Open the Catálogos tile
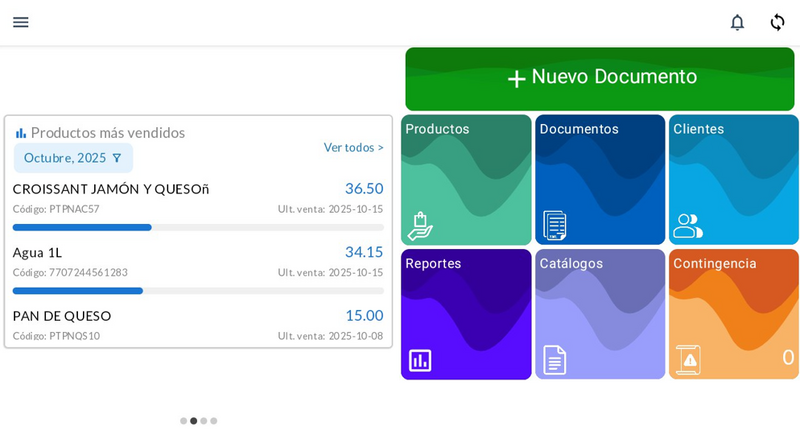This screenshot has width=800, height=431. (x=600, y=314)
